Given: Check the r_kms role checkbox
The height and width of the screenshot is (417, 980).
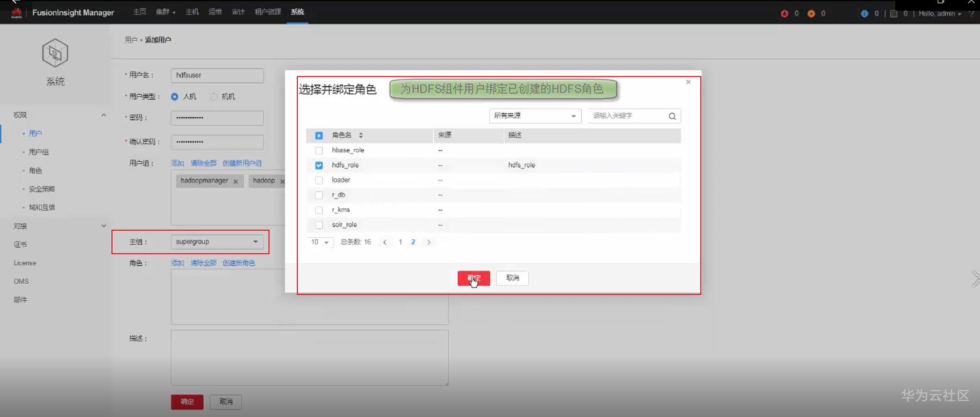Looking at the screenshot, I should pos(319,210).
